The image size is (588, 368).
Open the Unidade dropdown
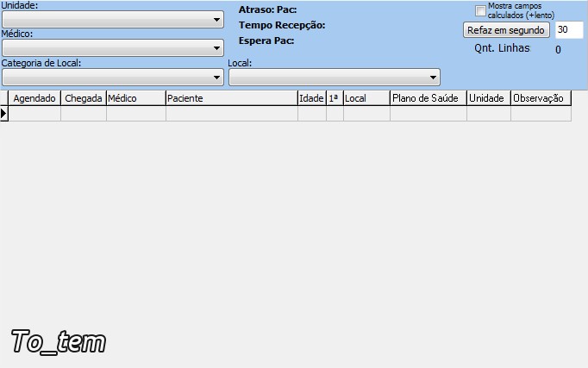216,20
